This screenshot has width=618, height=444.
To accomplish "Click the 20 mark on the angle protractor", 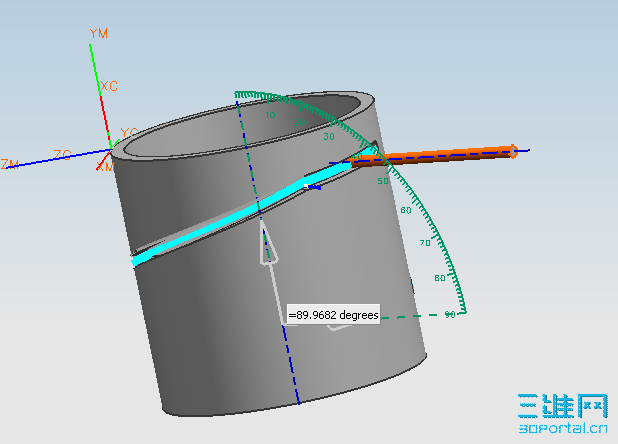I will [300, 123].
